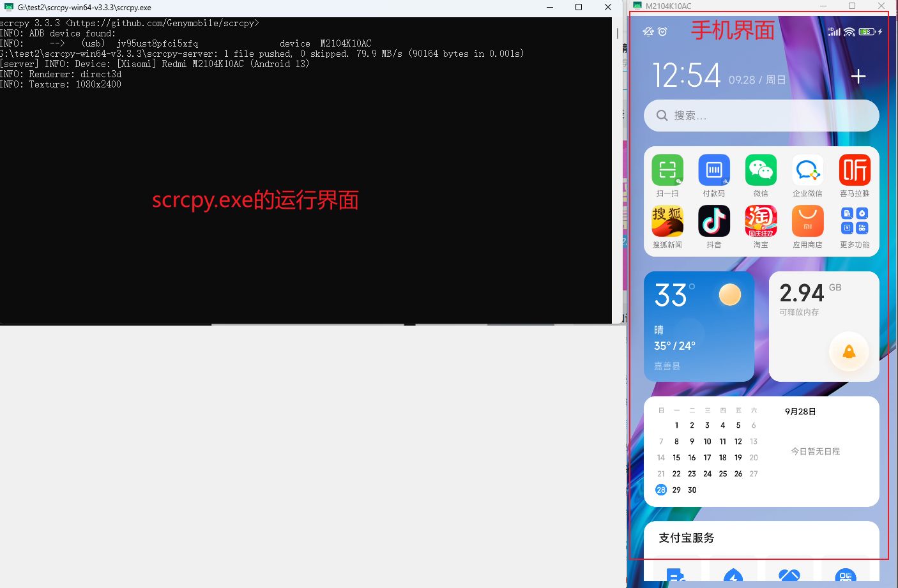Launch the WeCom (企业微信) app
This screenshot has height=588, width=898.
(807, 170)
